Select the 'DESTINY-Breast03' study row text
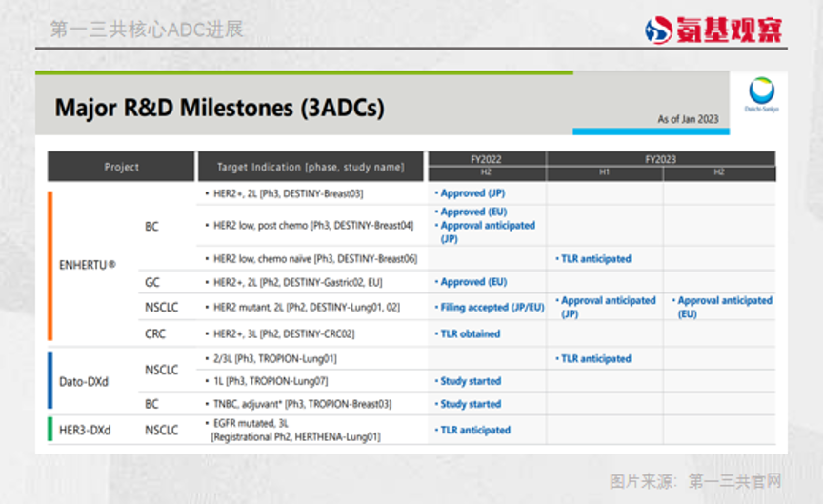 (x=289, y=193)
